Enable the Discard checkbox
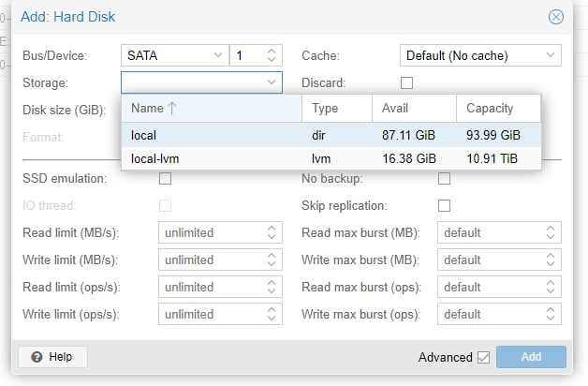This screenshot has height=386, width=588. 407,82
